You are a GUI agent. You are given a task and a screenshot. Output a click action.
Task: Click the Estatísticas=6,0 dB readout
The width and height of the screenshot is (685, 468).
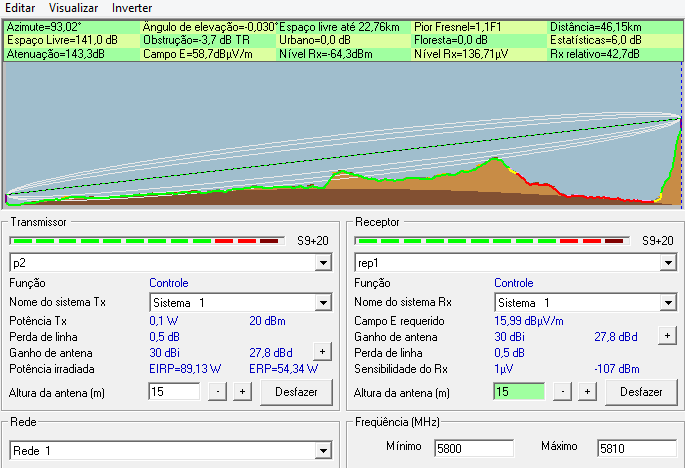pos(595,40)
